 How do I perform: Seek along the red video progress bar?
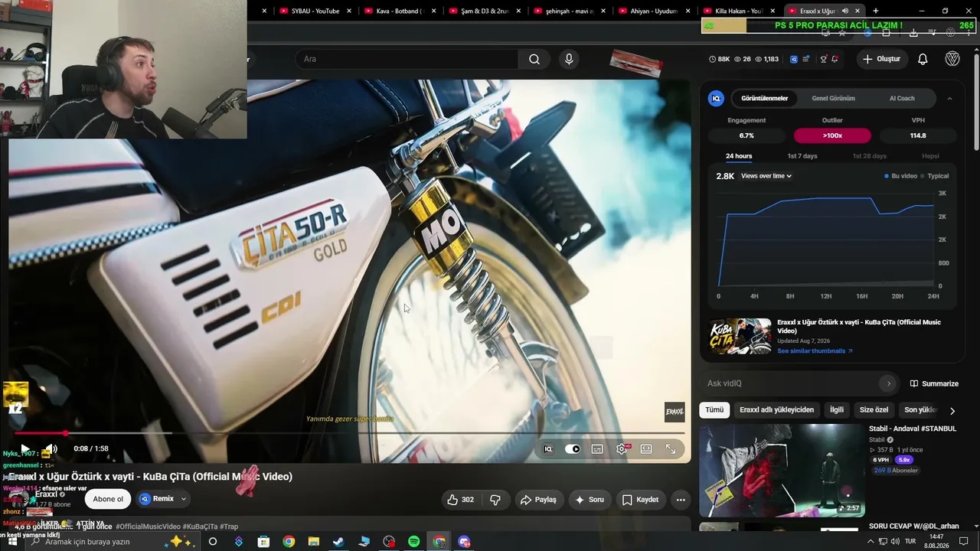[350, 433]
